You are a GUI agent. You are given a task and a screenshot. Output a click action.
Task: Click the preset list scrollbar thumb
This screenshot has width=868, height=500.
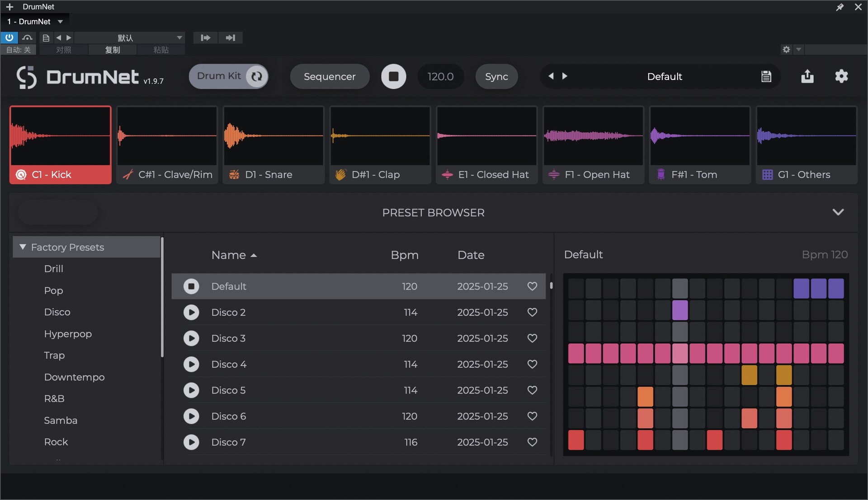tap(551, 285)
